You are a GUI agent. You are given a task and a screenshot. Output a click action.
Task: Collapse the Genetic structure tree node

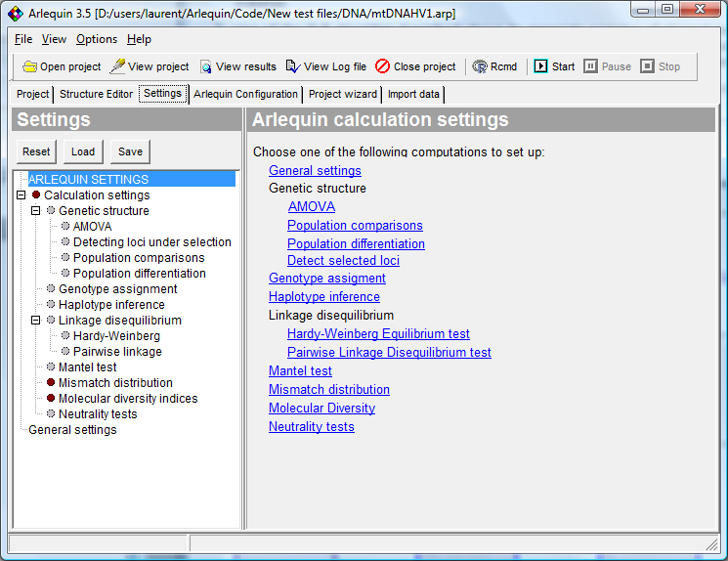click(x=36, y=211)
